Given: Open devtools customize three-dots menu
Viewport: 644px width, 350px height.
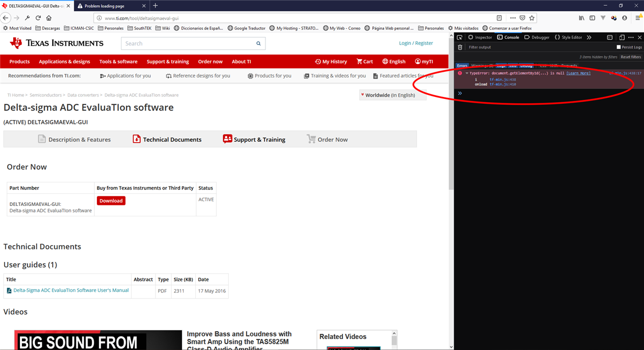Looking at the screenshot, I should [x=631, y=37].
